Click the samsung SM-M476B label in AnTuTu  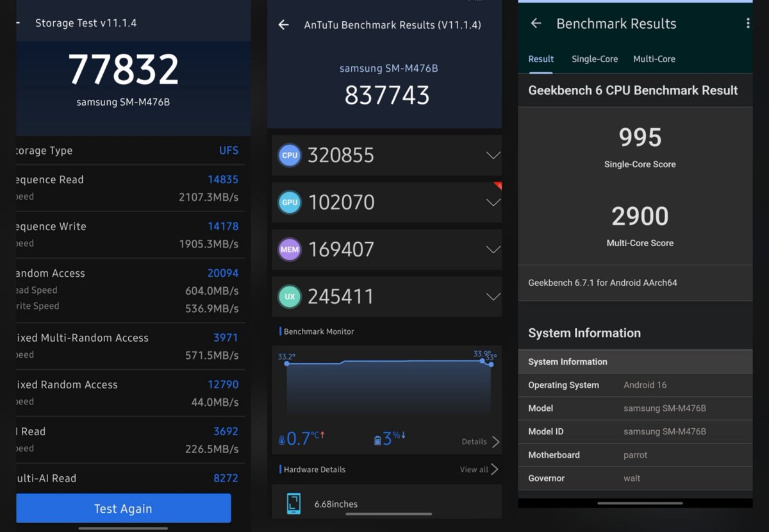coord(388,69)
